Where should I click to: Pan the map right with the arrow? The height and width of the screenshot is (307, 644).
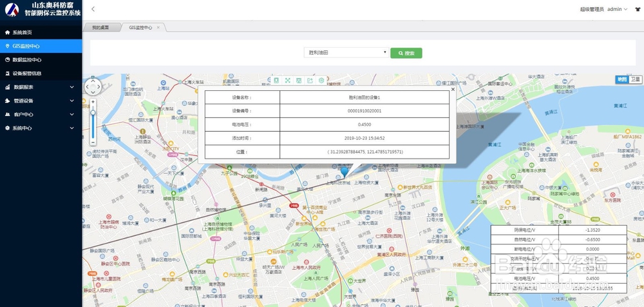click(99, 87)
